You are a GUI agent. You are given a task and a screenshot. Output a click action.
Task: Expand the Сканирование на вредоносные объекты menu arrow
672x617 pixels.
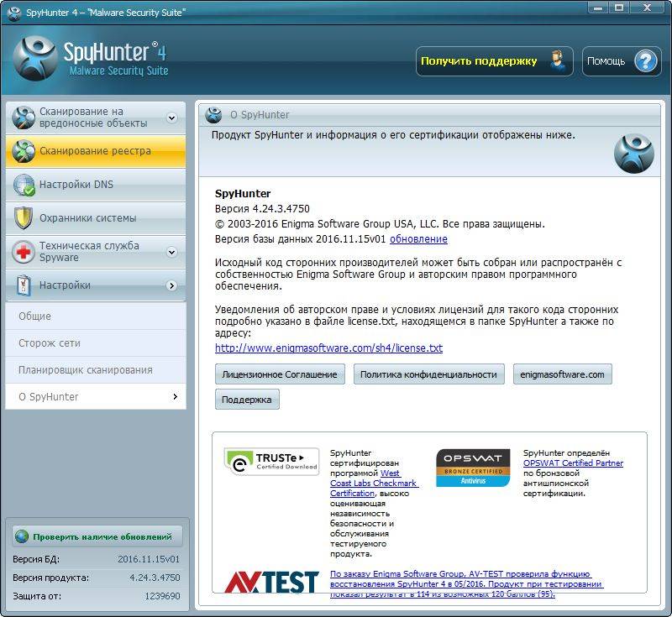click(172, 118)
